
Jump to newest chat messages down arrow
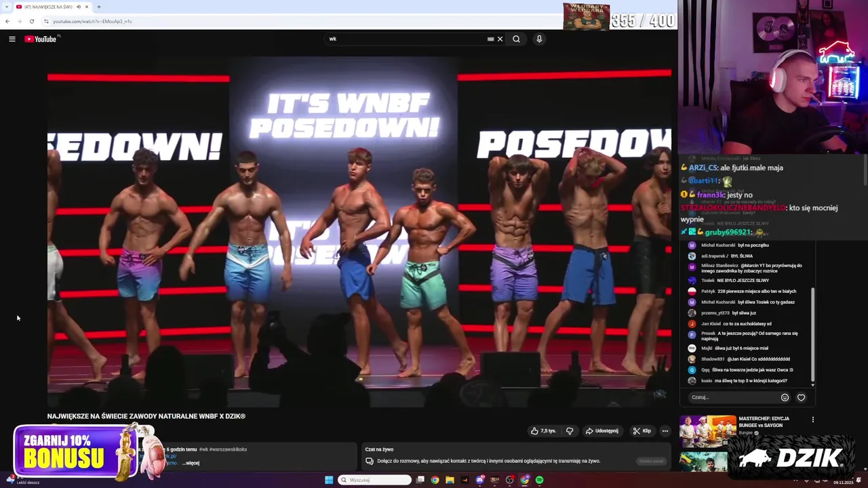coord(812,385)
